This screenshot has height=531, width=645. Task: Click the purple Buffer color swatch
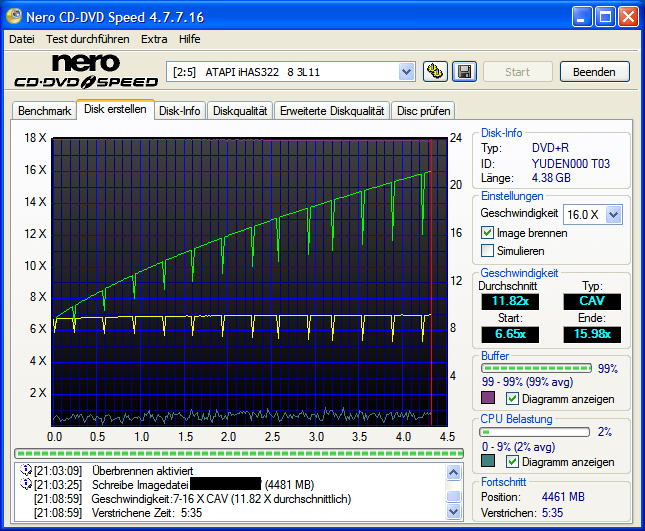point(488,399)
